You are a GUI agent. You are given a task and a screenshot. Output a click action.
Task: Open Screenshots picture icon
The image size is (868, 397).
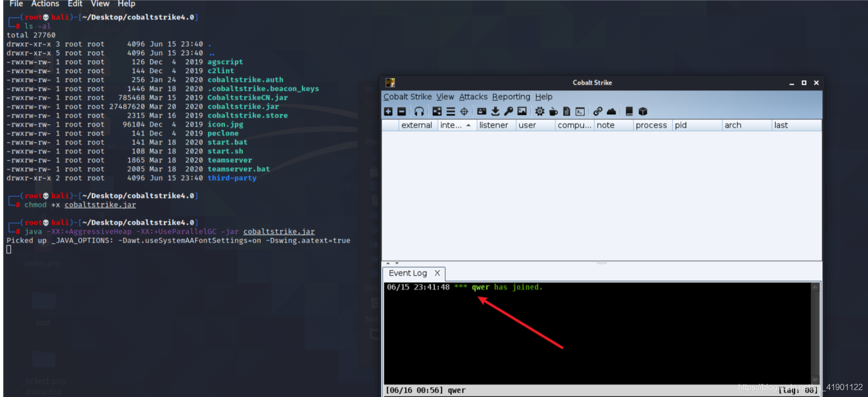click(522, 111)
